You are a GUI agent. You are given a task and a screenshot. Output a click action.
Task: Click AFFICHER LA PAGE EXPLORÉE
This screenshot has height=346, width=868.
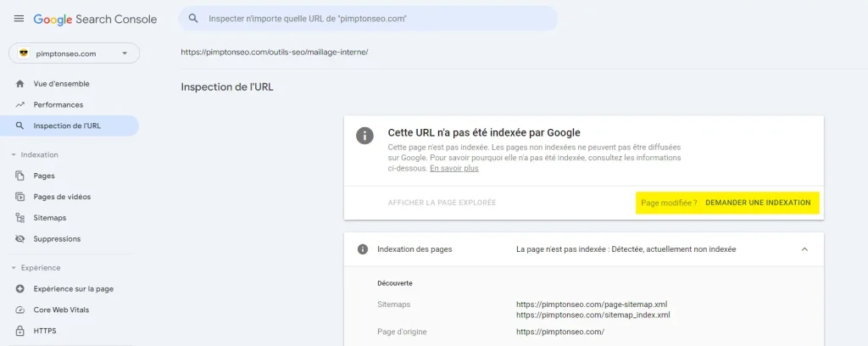[442, 203]
